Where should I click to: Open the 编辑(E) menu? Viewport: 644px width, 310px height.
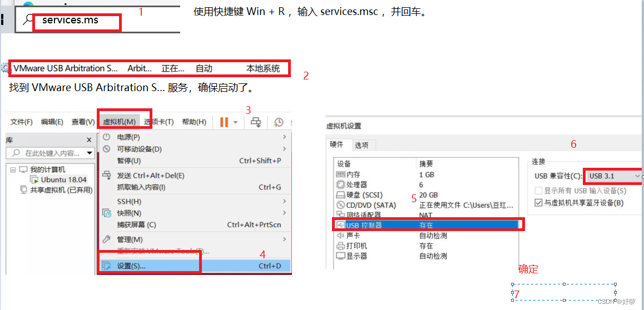point(52,122)
